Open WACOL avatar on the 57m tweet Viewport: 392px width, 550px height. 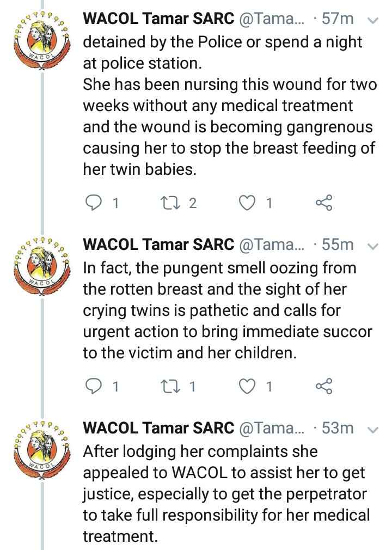(x=42, y=41)
